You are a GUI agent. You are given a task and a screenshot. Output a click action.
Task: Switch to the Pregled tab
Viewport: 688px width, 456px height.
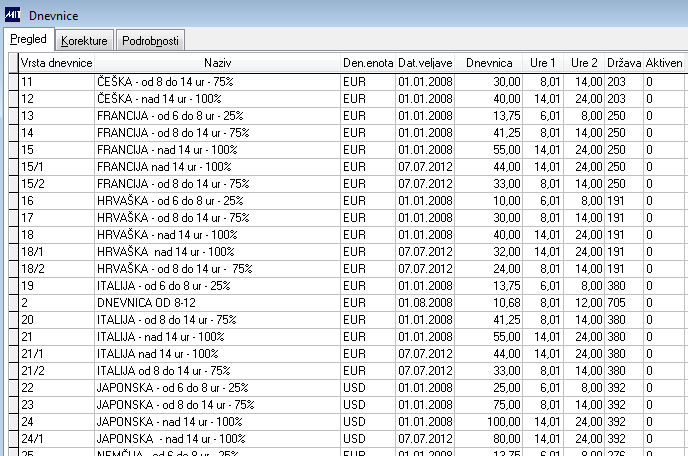(x=29, y=39)
